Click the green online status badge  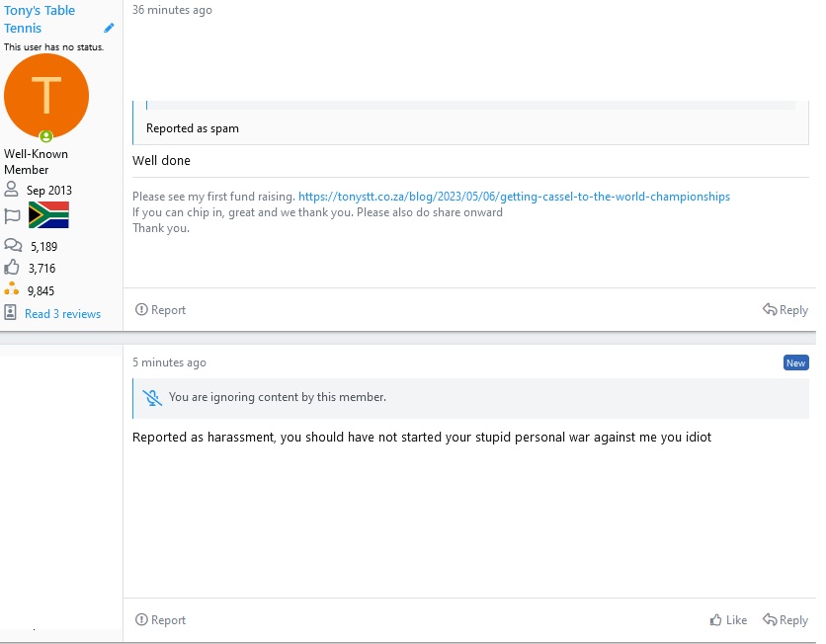coord(46,136)
